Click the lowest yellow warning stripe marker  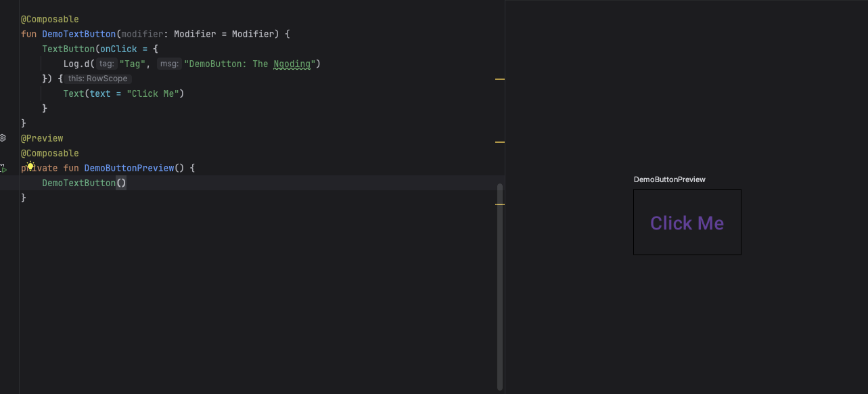(x=500, y=204)
